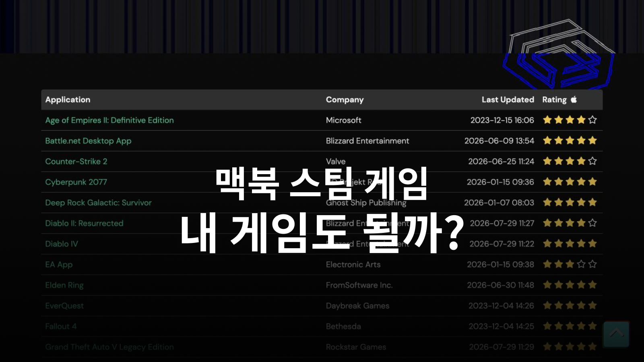Click the Ghost Ship Publishing cell
Screen dimensions: 644x362
366,203
